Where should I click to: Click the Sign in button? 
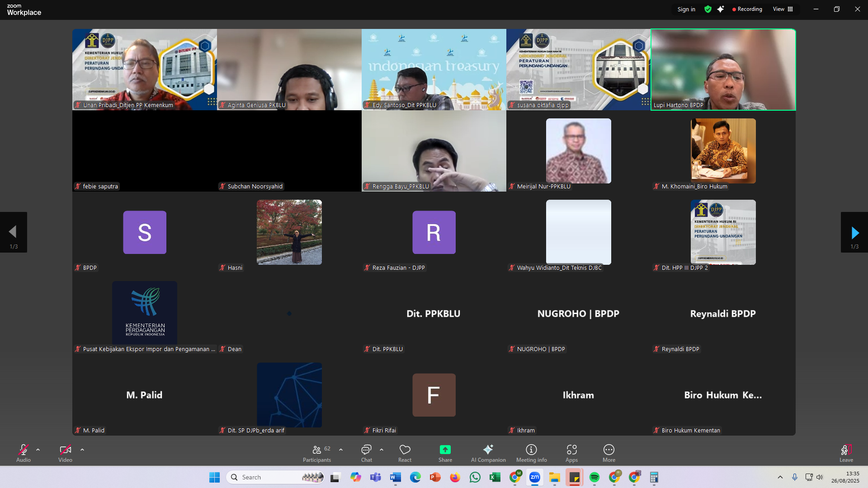[686, 9]
